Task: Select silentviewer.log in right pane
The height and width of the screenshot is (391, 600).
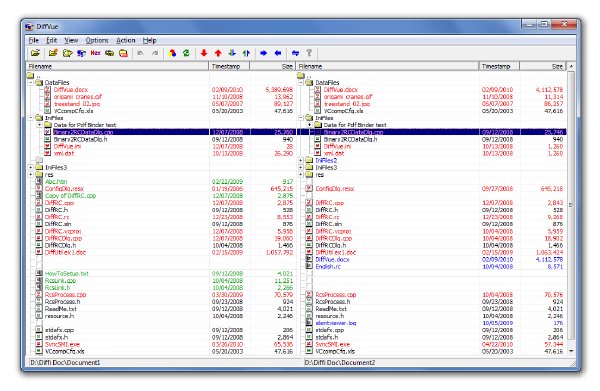Action: tap(336, 323)
